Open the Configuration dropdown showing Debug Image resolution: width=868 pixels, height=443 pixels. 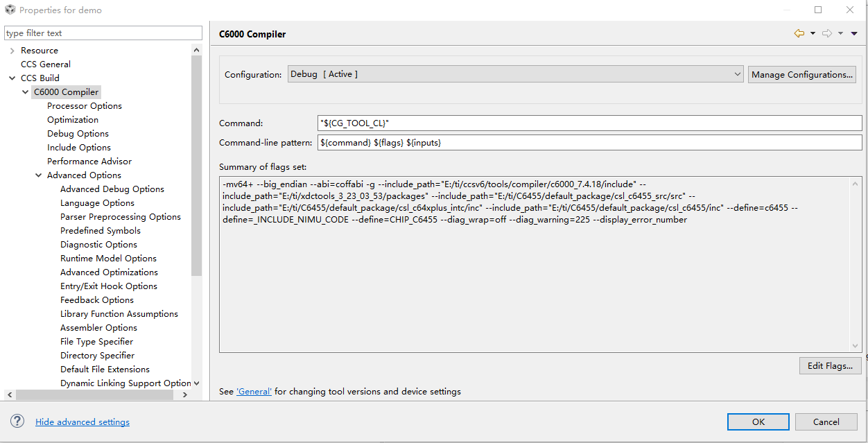coord(515,74)
